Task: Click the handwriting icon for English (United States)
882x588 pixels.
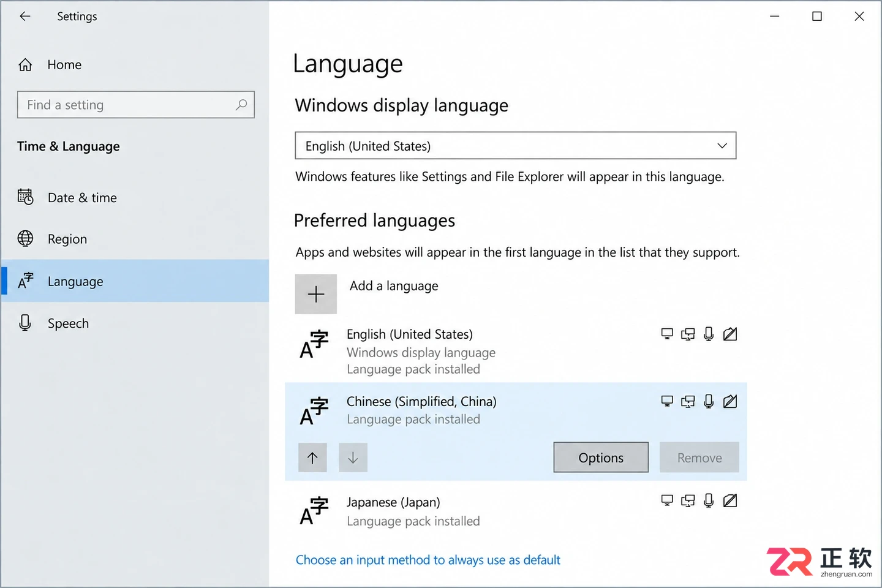Action: [x=730, y=334]
